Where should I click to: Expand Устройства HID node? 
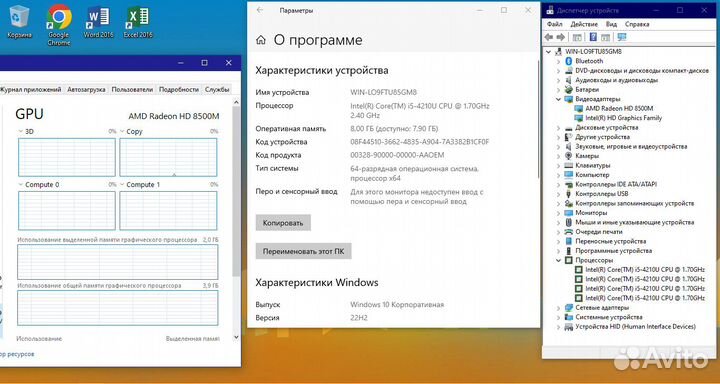[558, 327]
